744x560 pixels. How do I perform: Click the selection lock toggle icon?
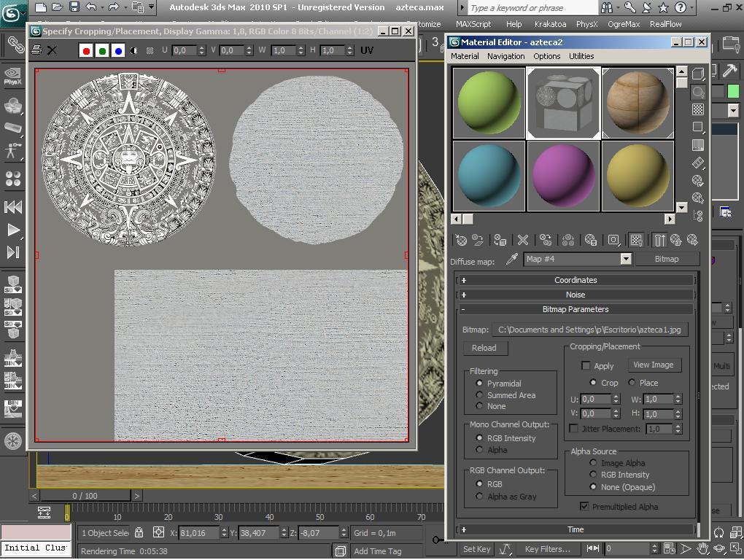pyautogui.click(x=139, y=532)
